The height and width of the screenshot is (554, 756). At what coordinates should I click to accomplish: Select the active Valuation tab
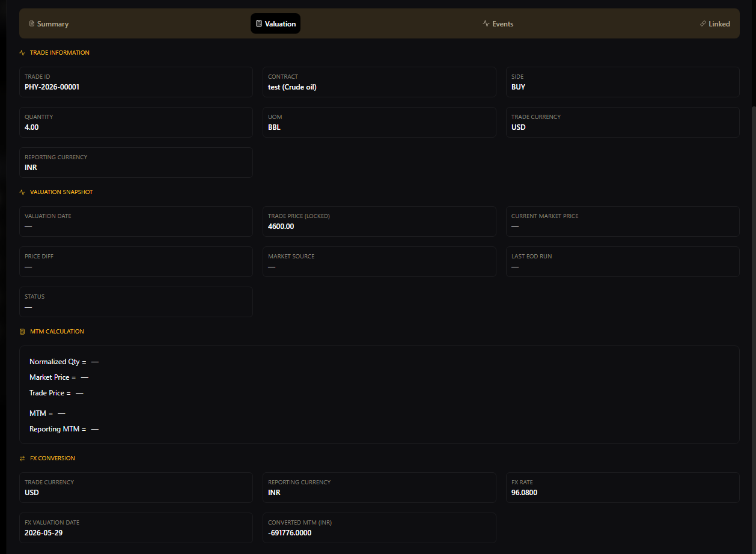[x=275, y=23]
